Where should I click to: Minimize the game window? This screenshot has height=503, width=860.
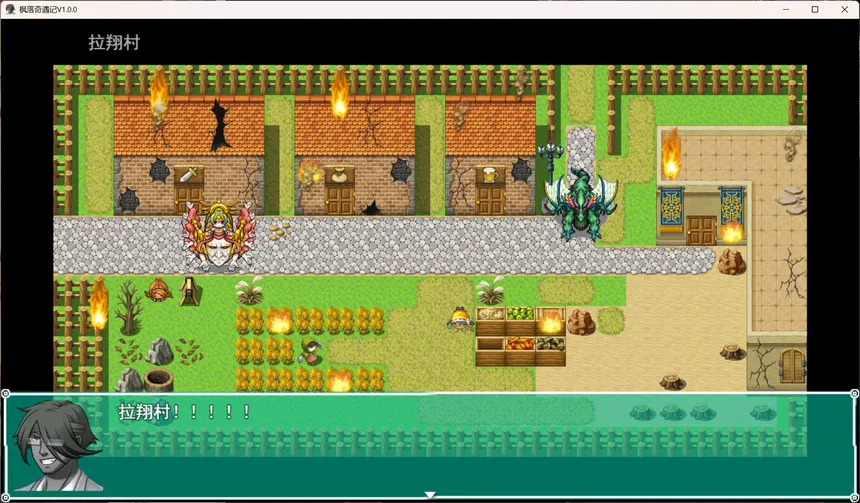[x=786, y=9]
